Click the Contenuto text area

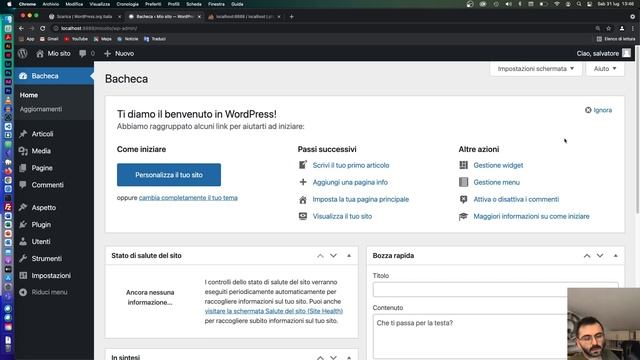pos(496,336)
